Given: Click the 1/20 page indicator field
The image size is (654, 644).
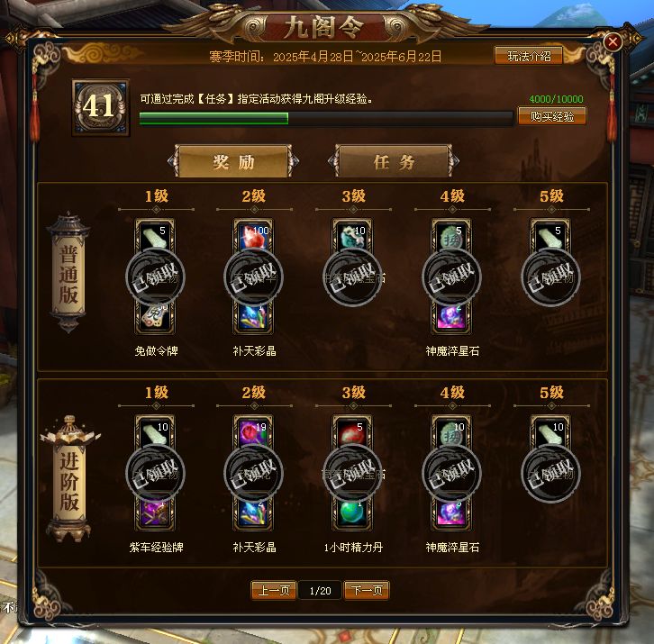Looking at the screenshot, I should click(x=321, y=591).
